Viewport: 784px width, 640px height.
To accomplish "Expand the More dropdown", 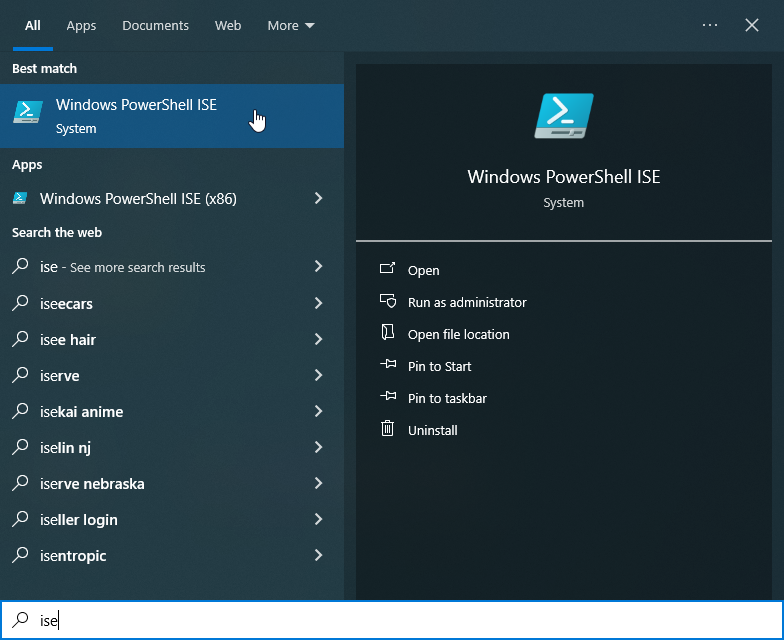I will click(290, 26).
